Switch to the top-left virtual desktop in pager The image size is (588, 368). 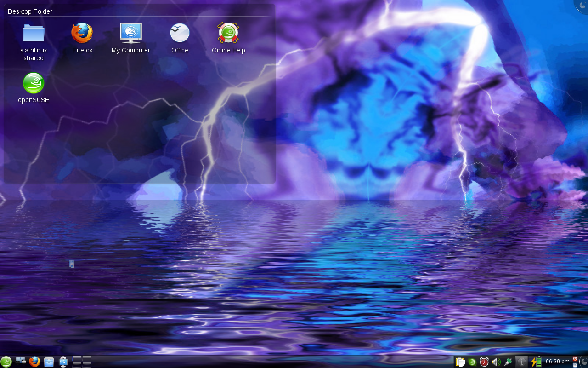[77, 359]
